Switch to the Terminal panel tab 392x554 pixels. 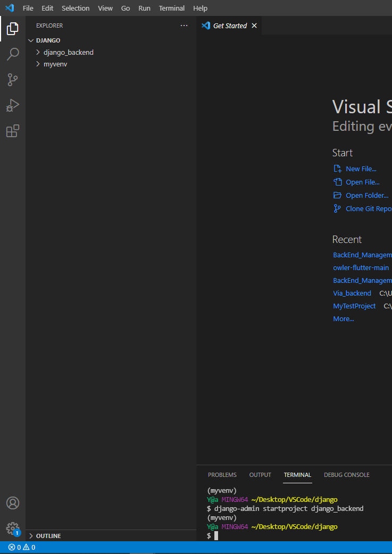(297, 475)
